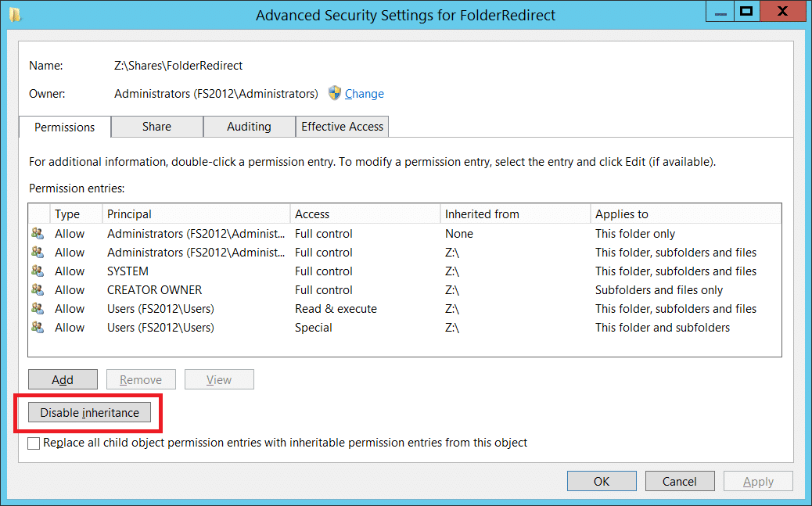This screenshot has height=506, width=812.
Task: Open the Share tab
Action: pyautogui.click(x=157, y=127)
